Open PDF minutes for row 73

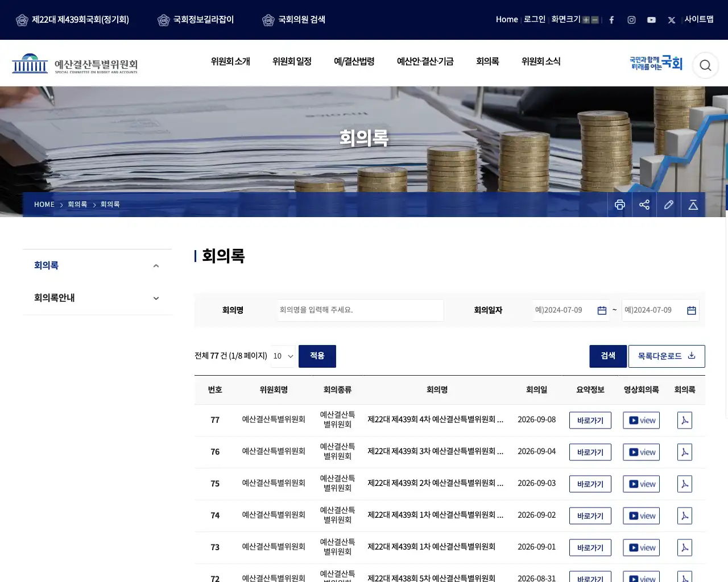(x=685, y=548)
